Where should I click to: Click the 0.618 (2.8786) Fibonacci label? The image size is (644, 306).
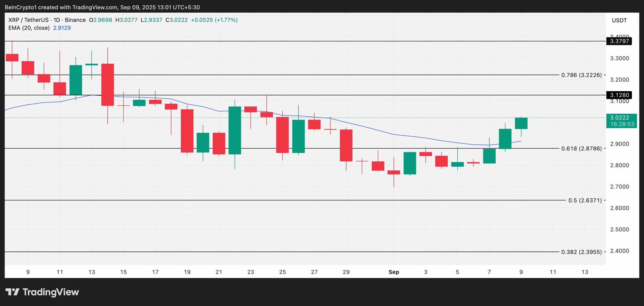pos(581,148)
